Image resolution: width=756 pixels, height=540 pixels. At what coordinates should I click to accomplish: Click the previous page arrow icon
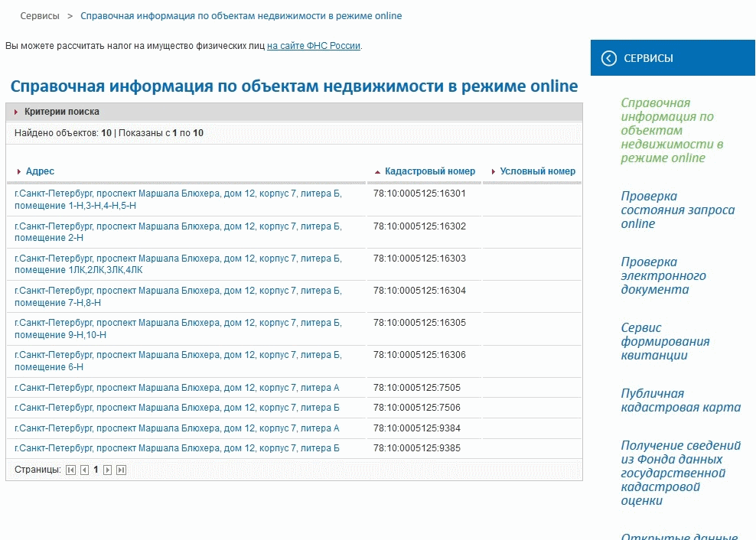(84, 470)
